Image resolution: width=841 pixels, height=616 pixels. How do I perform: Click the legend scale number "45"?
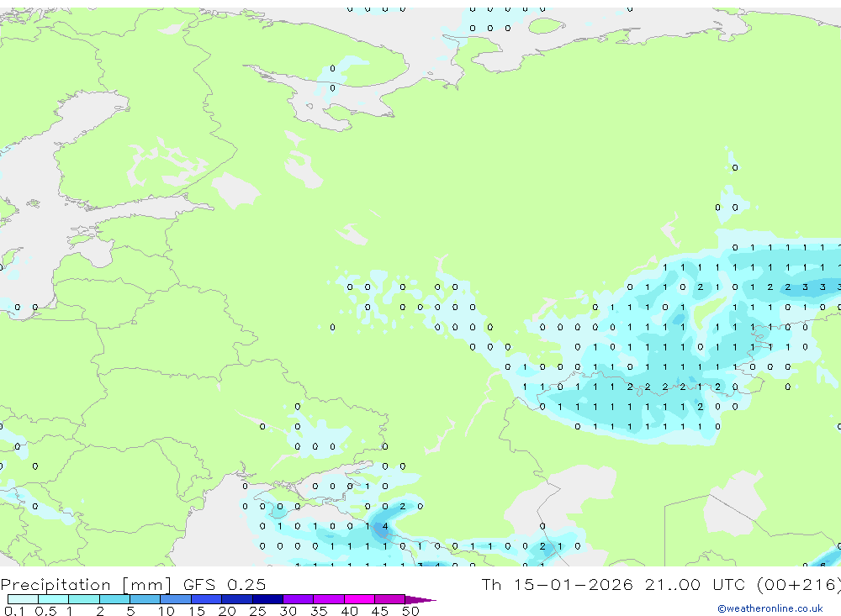380,611
